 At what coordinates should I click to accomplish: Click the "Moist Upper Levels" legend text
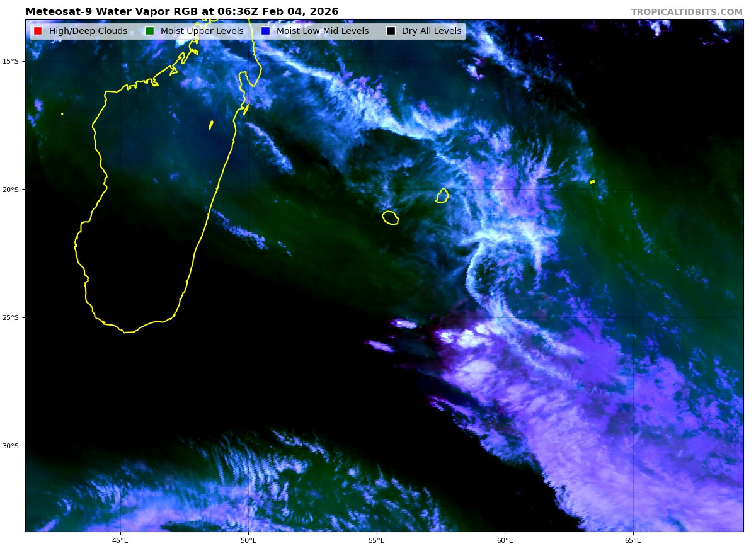[202, 31]
